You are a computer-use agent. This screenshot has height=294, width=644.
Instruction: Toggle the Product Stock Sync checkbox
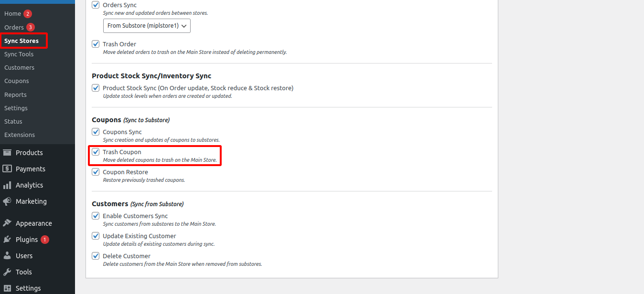[96, 88]
